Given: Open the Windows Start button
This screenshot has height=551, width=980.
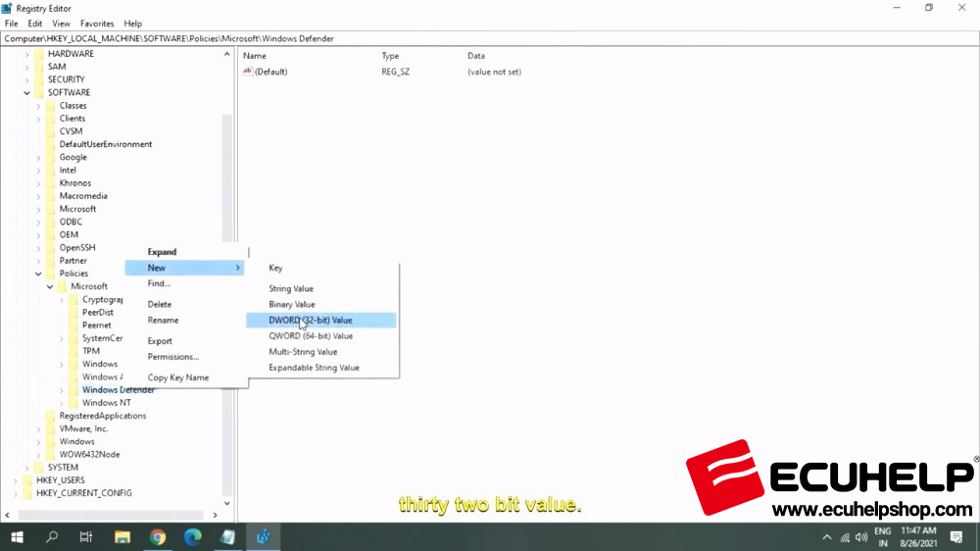Looking at the screenshot, I should point(17,536).
